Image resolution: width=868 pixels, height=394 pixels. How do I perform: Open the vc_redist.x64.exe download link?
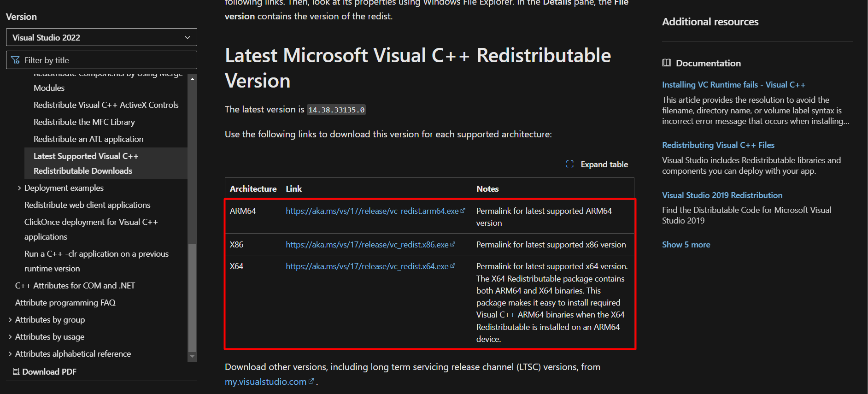[367, 266]
